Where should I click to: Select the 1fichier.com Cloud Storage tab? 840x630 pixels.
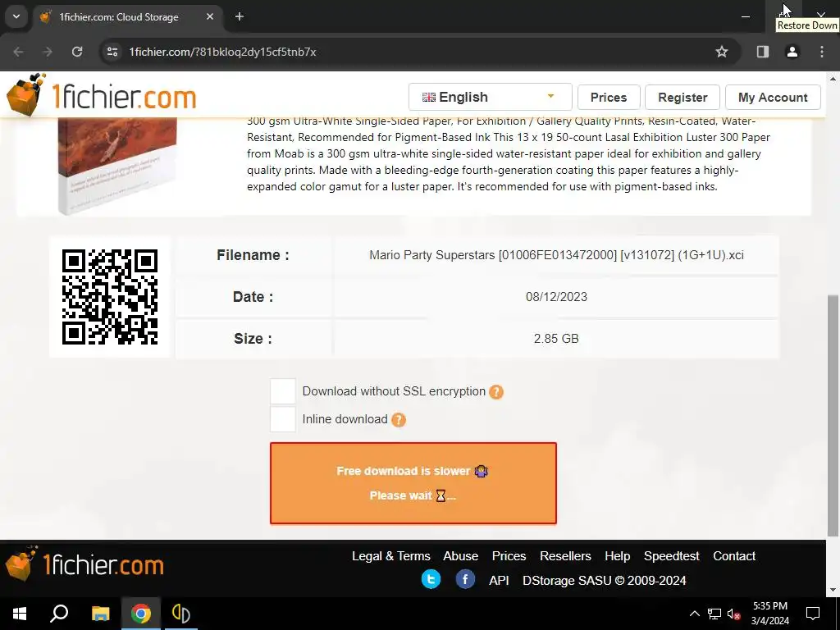[126, 17]
